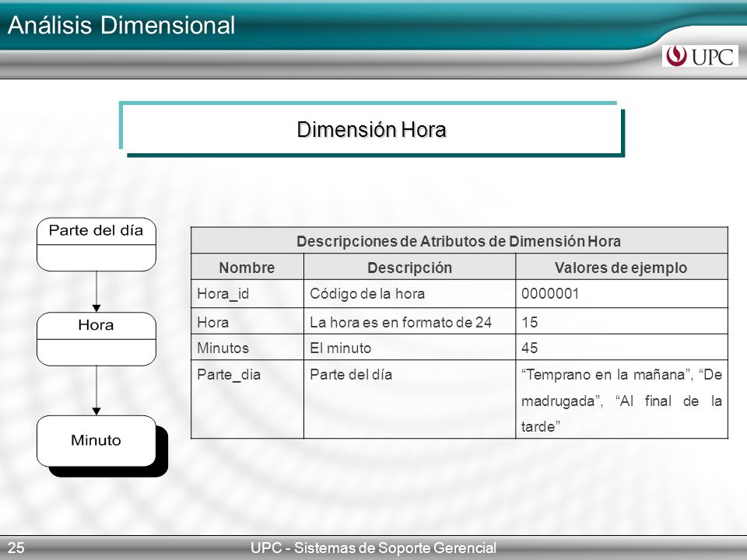This screenshot has width=747, height=560.
Task: Select the 'Hora_id' cell
Action: [247, 294]
